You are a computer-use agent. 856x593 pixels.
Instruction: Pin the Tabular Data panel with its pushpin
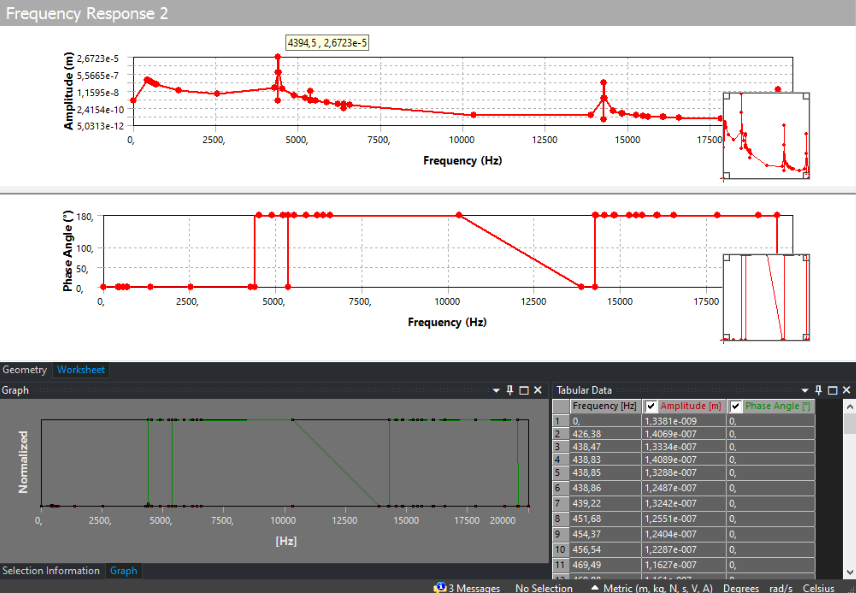819,390
